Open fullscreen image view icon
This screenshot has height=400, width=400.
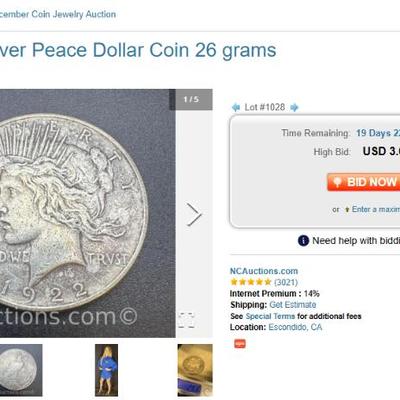coord(186,320)
